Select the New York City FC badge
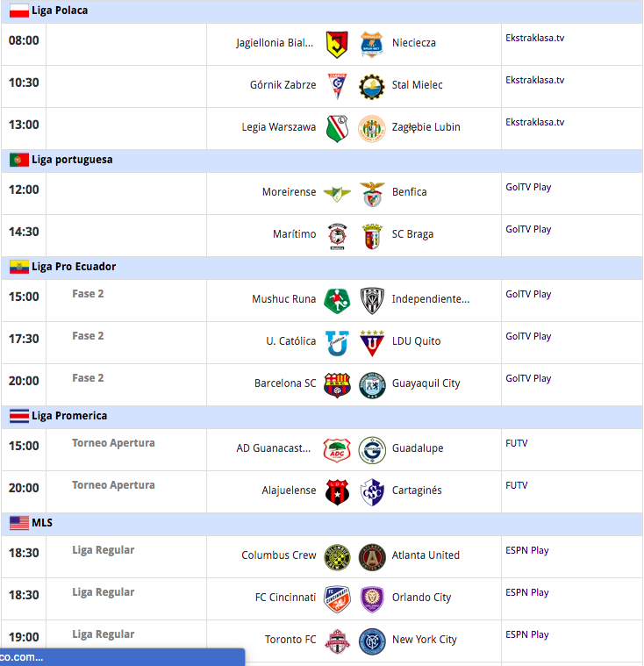This screenshot has width=644, height=666. tap(372, 641)
